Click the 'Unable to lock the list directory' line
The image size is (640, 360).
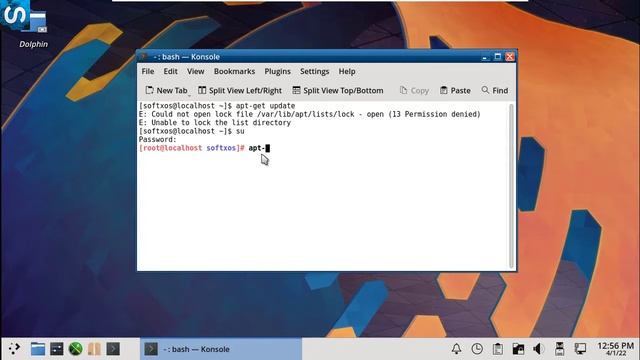tap(215, 122)
